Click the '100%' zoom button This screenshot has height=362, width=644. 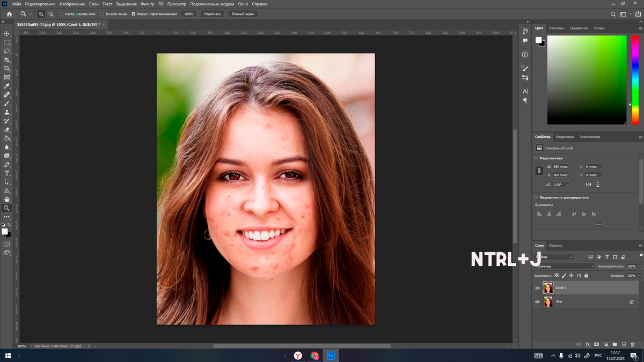[189, 14]
